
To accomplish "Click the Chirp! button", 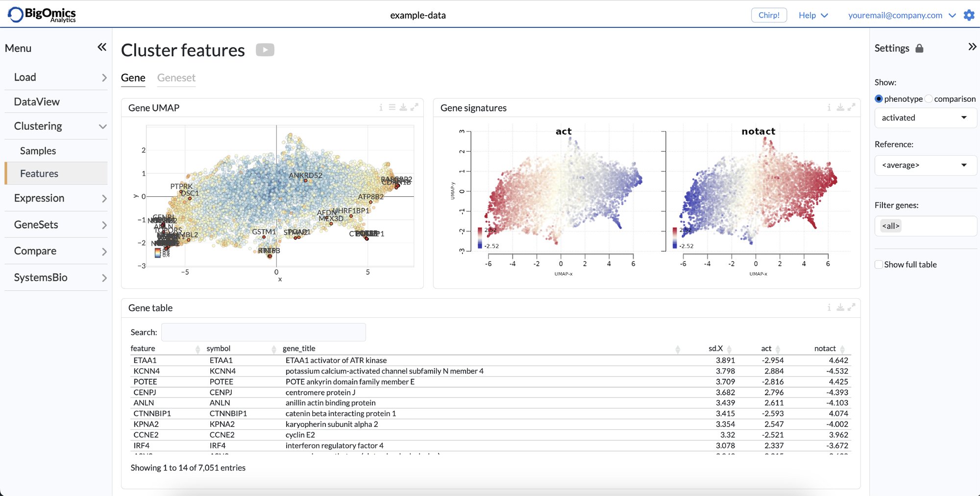I will (769, 15).
